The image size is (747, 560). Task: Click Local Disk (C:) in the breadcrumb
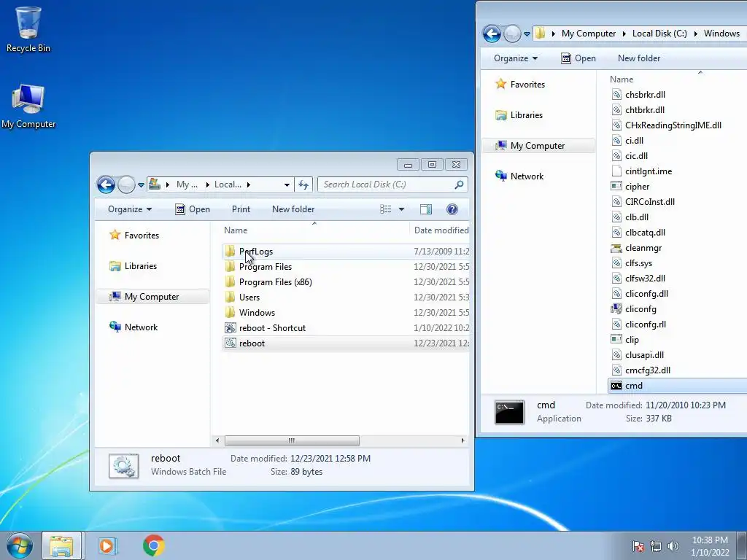coord(659,34)
